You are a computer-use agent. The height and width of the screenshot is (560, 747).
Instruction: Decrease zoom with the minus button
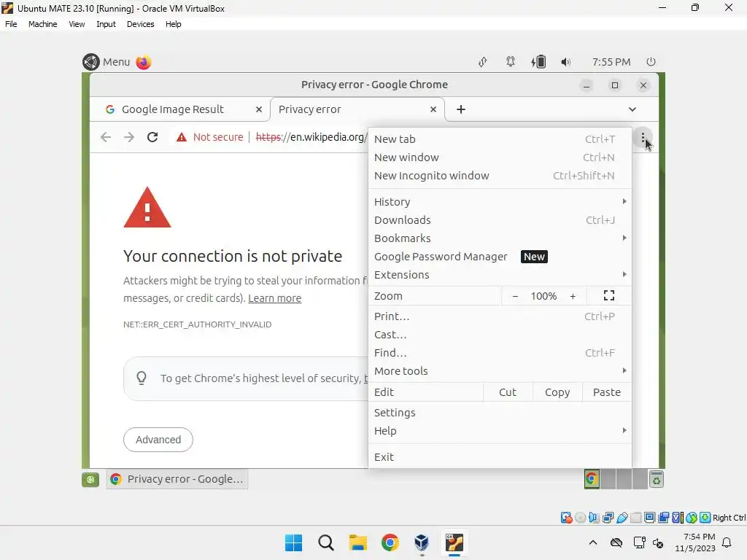[515, 296]
